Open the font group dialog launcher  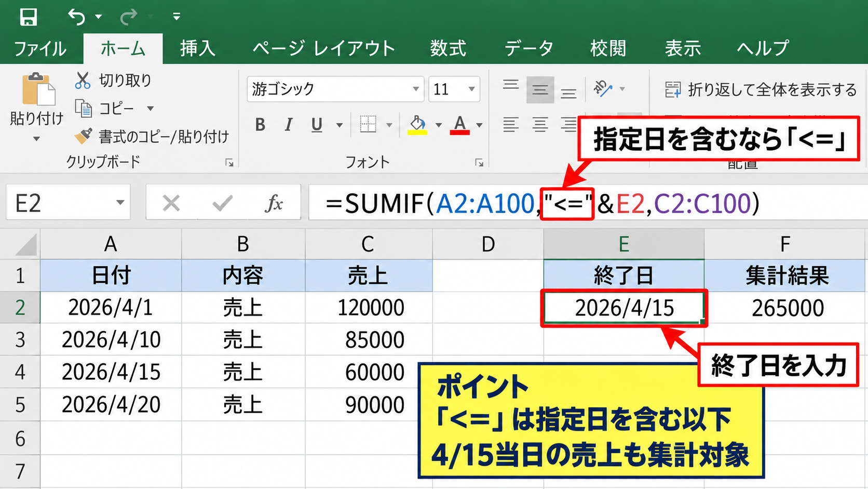click(x=479, y=163)
